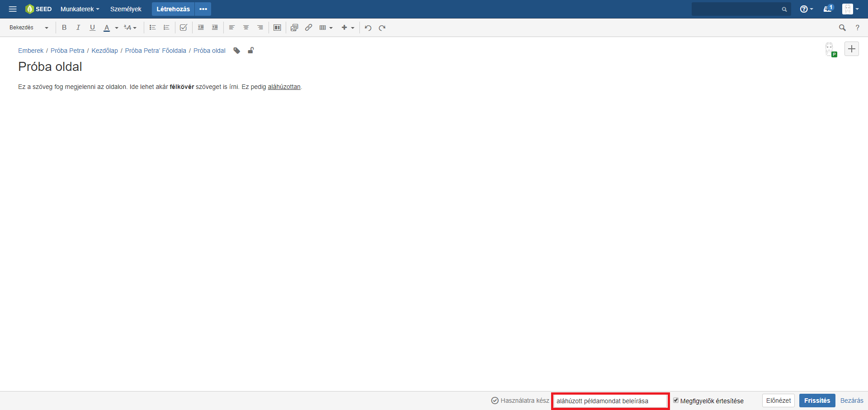Insert a bulleted list

point(152,28)
